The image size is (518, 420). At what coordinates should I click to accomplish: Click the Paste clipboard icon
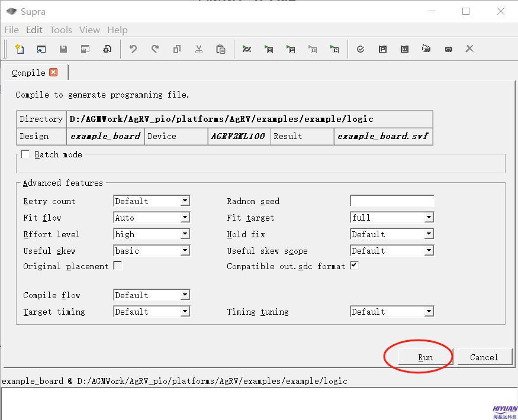(x=221, y=49)
